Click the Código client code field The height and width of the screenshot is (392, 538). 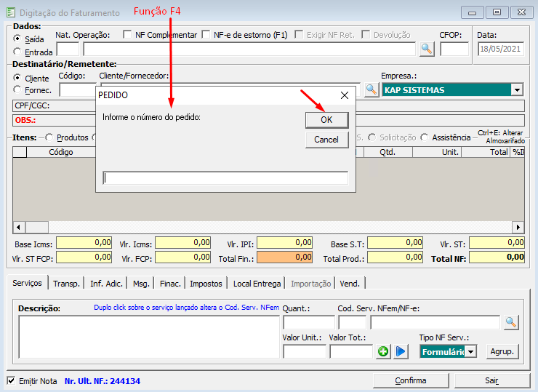point(78,90)
